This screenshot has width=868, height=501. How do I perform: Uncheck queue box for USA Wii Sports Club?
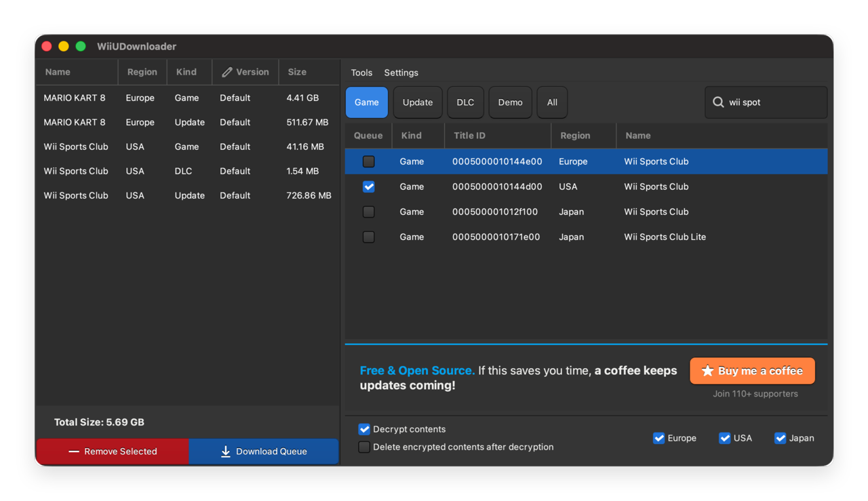(369, 186)
